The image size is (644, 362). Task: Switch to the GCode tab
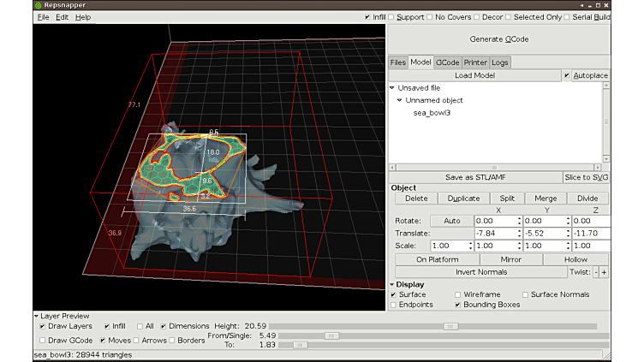(x=447, y=62)
